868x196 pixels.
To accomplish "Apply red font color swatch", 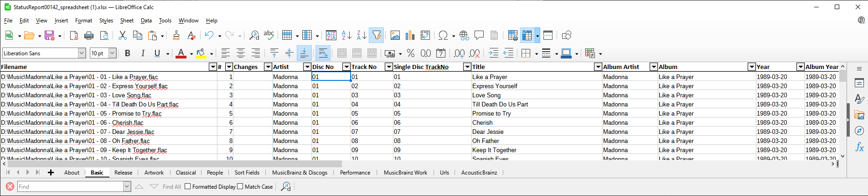I will tap(181, 53).
